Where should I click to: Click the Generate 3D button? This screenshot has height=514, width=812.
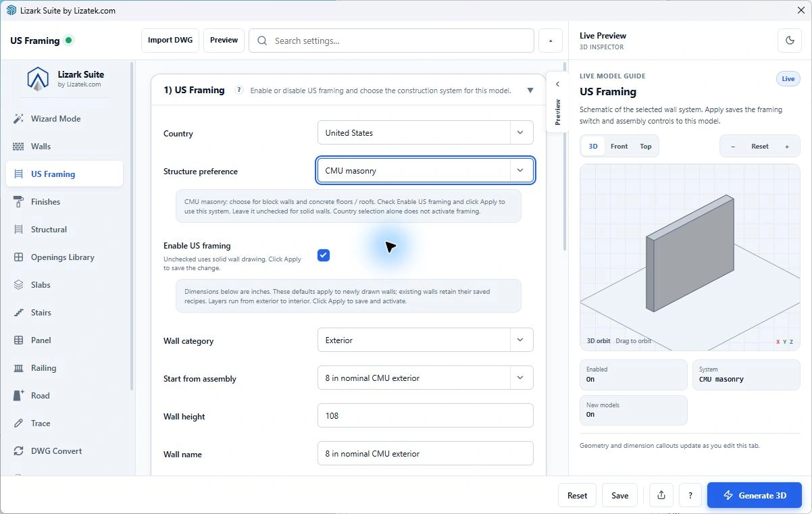(755, 495)
